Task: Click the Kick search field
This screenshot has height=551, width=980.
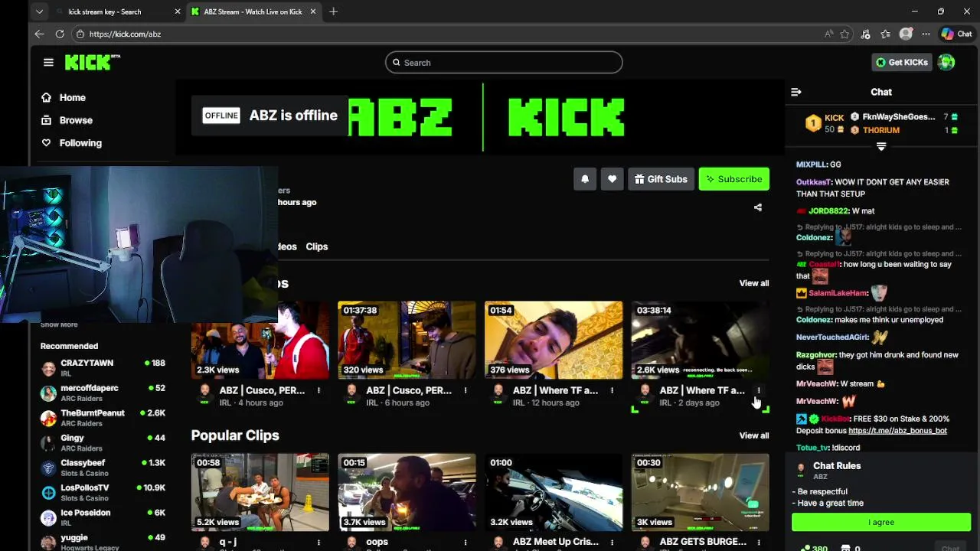Action: click(x=504, y=63)
